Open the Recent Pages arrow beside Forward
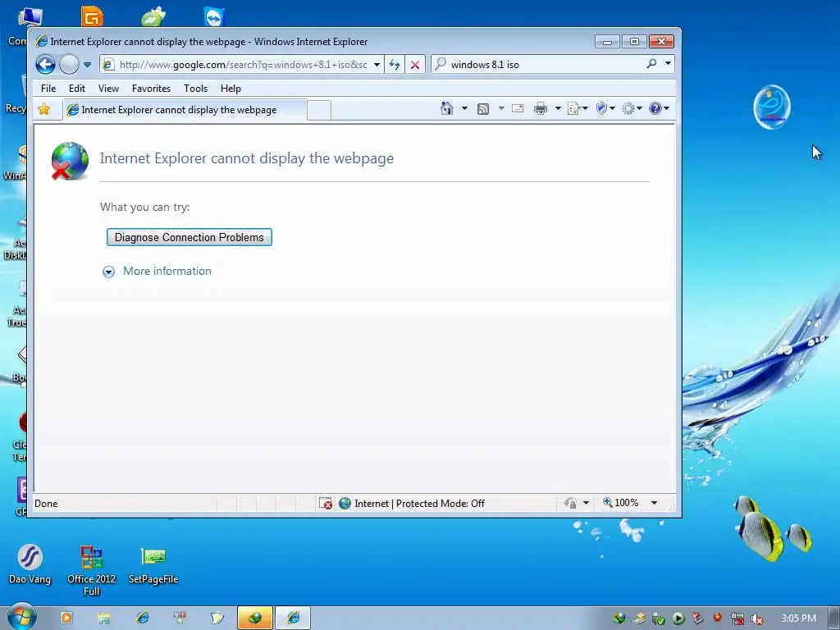 87,65
